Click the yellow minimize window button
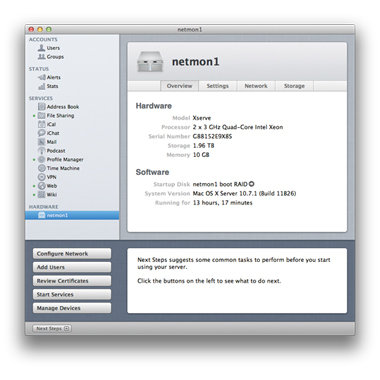380x380 pixels. [40, 29]
